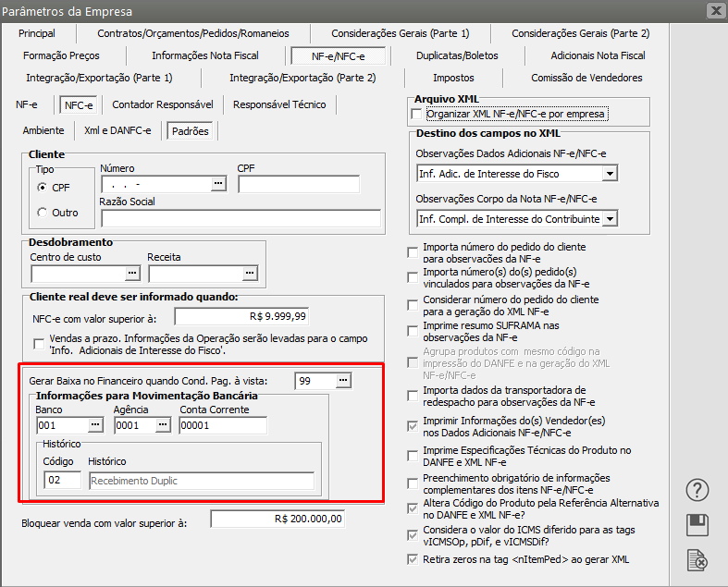The width and height of the screenshot is (728, 587).
Task: Expand Observações Dados Adicionais NF-e/NFC-e dropdown
Action: (x=609, y=173)
